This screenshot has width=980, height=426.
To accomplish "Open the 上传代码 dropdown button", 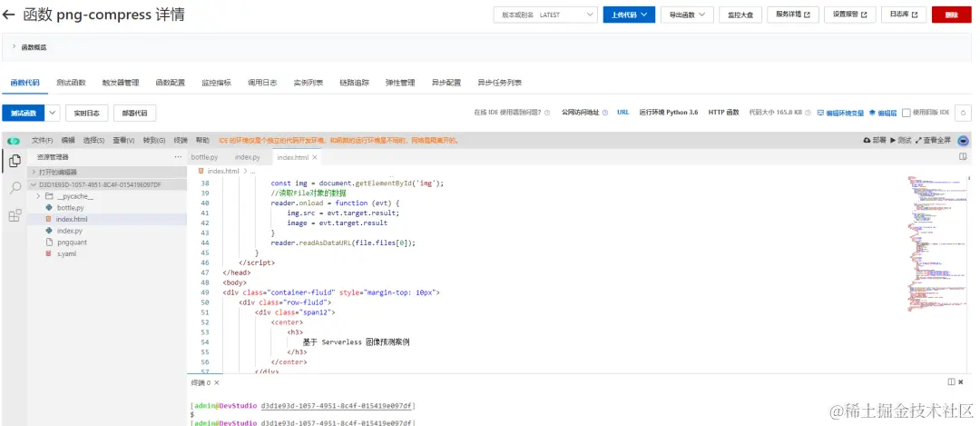I will 629,15.
